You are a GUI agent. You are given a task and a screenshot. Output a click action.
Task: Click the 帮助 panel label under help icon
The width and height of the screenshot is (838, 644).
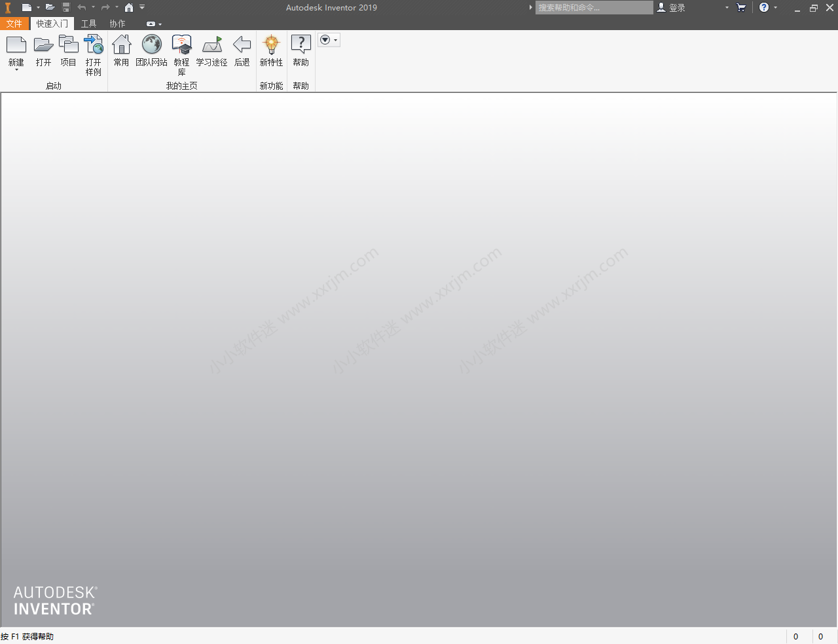coord(301,86)
